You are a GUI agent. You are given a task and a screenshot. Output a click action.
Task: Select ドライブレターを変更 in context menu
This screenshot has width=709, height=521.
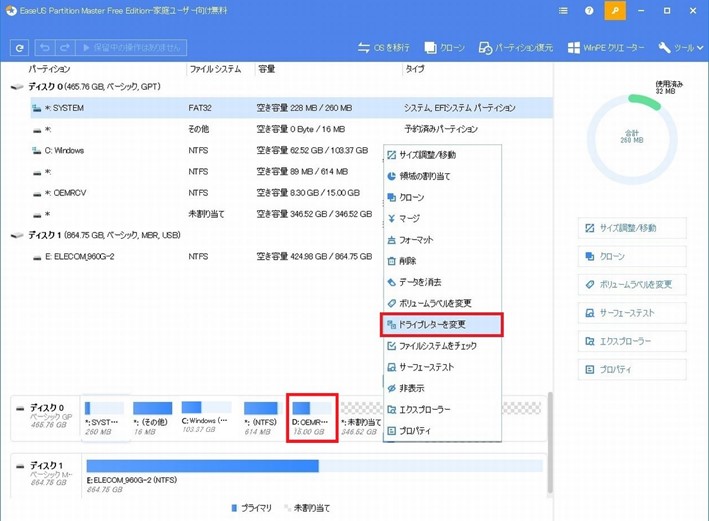tap(442, 325)
